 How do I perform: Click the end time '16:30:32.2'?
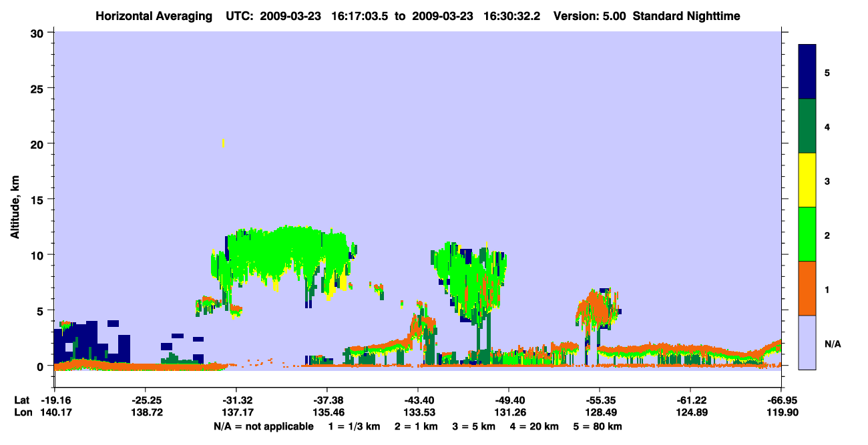tap(513, 15)
